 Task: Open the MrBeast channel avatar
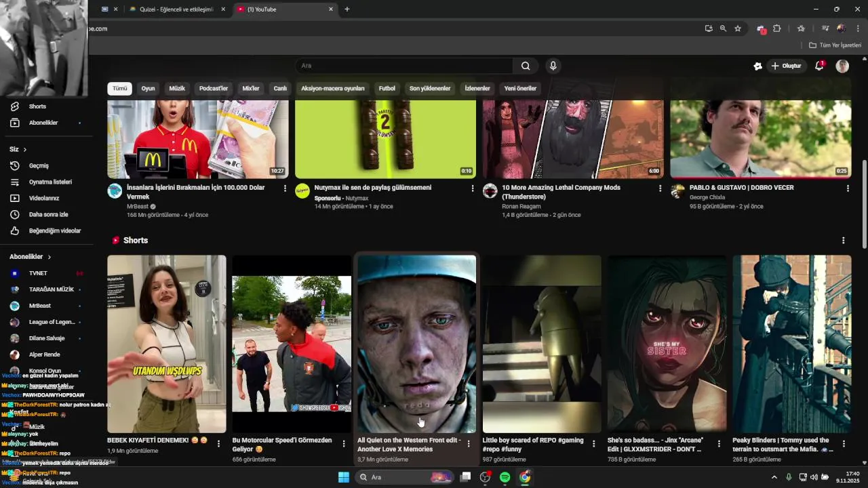click(115, 190)
